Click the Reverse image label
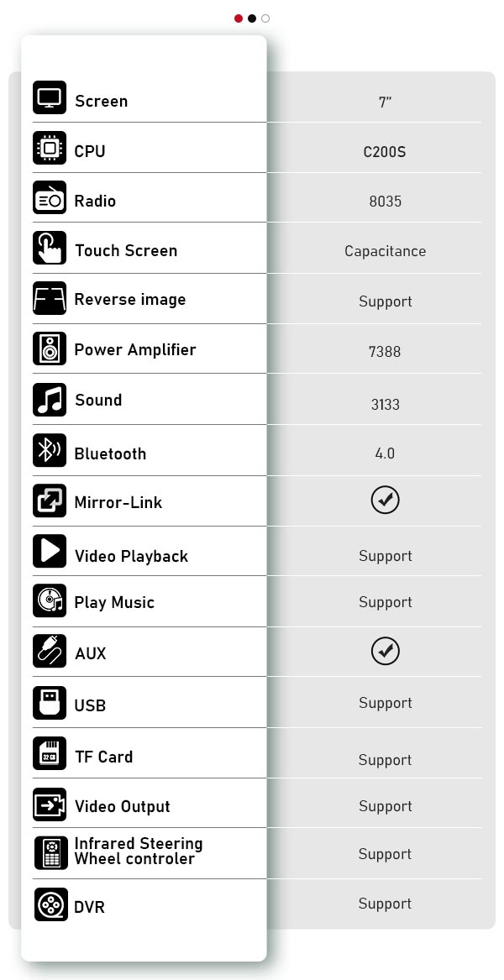This screenshot has height=980, width=504. (x=130, y=300)
